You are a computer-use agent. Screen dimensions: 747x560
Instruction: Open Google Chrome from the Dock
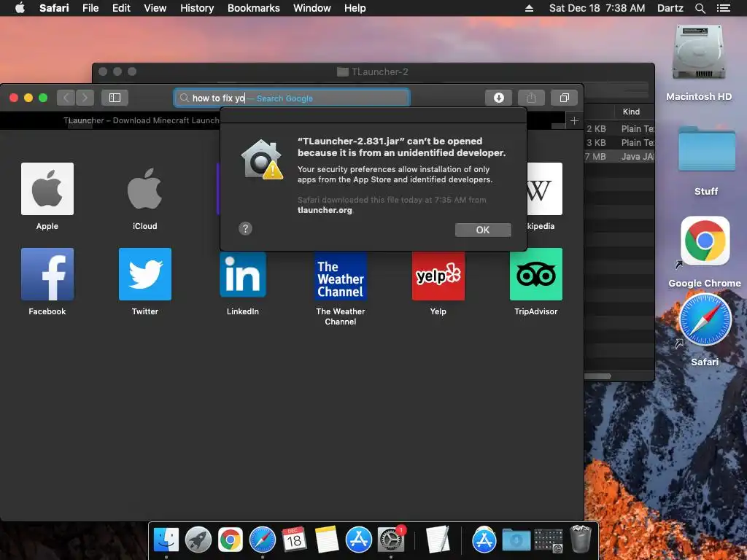[231, 540]
